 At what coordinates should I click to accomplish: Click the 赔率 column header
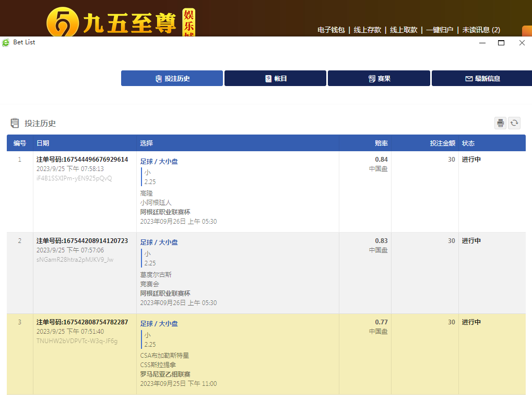(381, 143)
